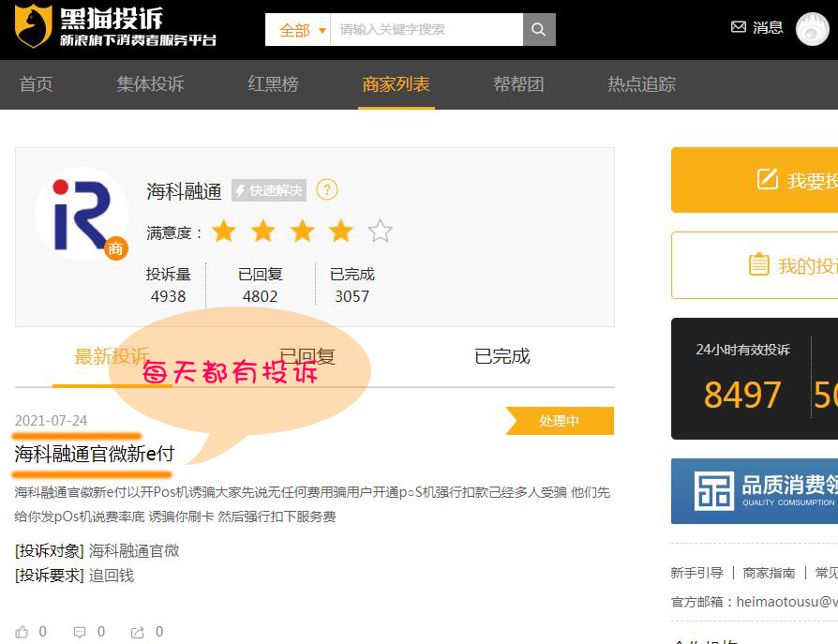Like the complaint with thumbs-up icon
The image size is (838, 644).
(22, 632)
